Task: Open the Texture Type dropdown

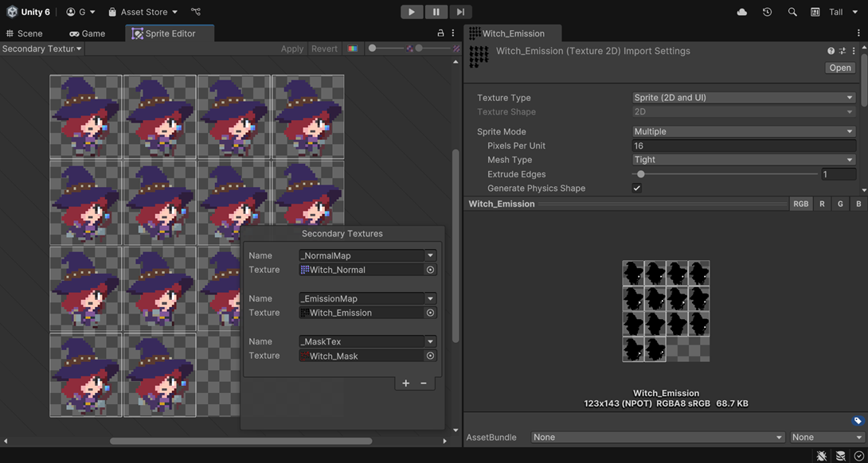Action: pos(744,98)
